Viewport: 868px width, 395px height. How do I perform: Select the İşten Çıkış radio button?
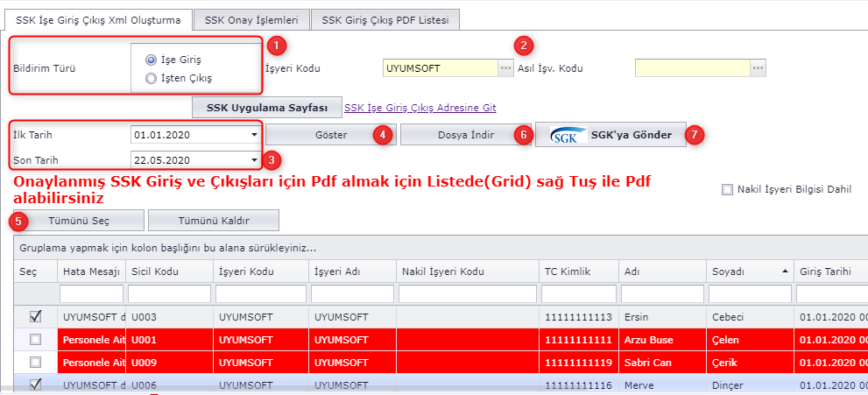pos(152,78)
